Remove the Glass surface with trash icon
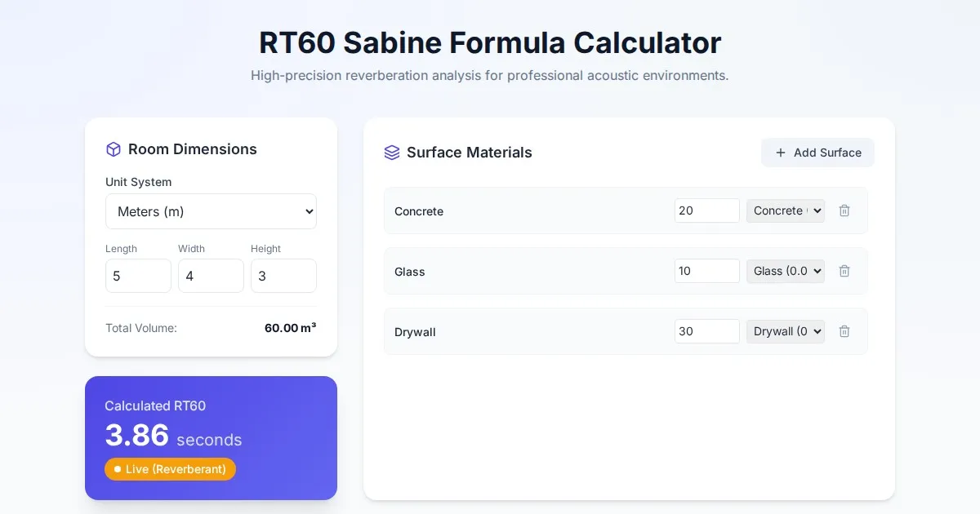The image size is (980, 514). coord(844,271)
